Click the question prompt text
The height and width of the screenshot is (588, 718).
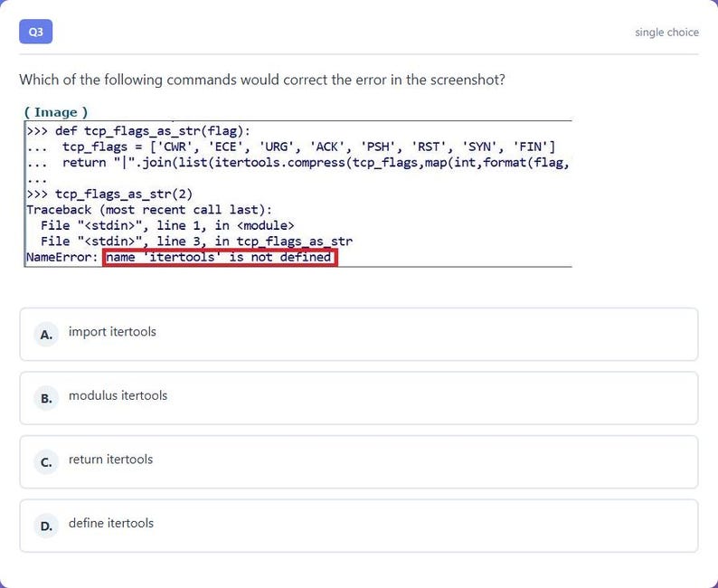[262, 80]
